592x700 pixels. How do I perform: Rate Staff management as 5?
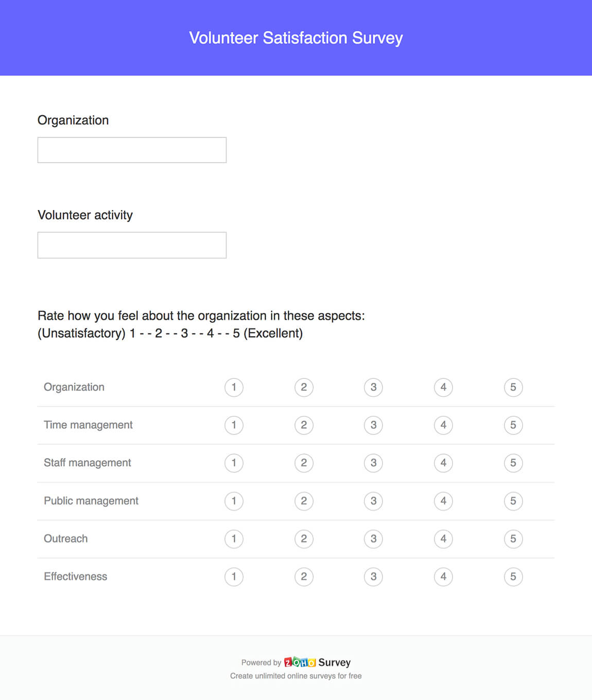(x=513, y=463)
